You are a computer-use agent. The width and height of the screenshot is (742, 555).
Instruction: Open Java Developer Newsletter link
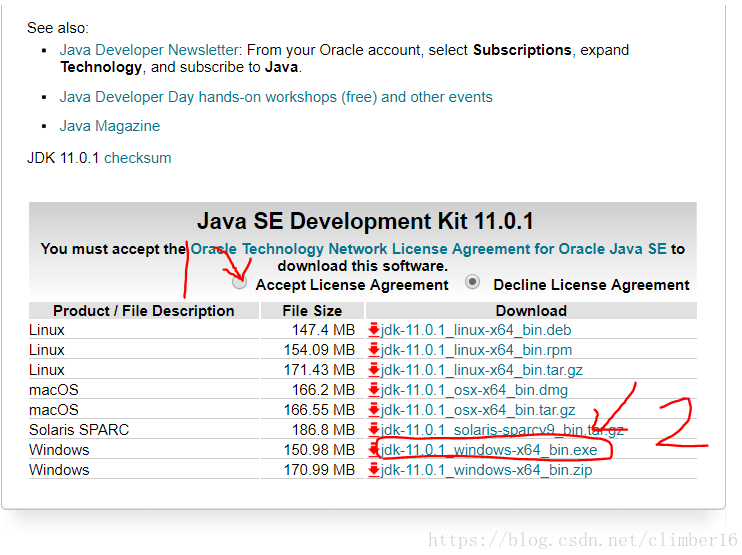pyautogui.click(x=149, y=50)
